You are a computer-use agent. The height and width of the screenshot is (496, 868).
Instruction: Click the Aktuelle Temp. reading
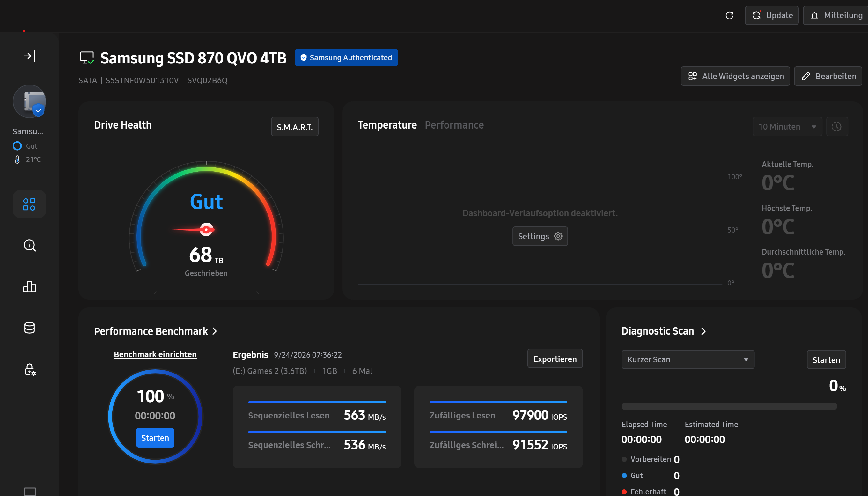778,183
